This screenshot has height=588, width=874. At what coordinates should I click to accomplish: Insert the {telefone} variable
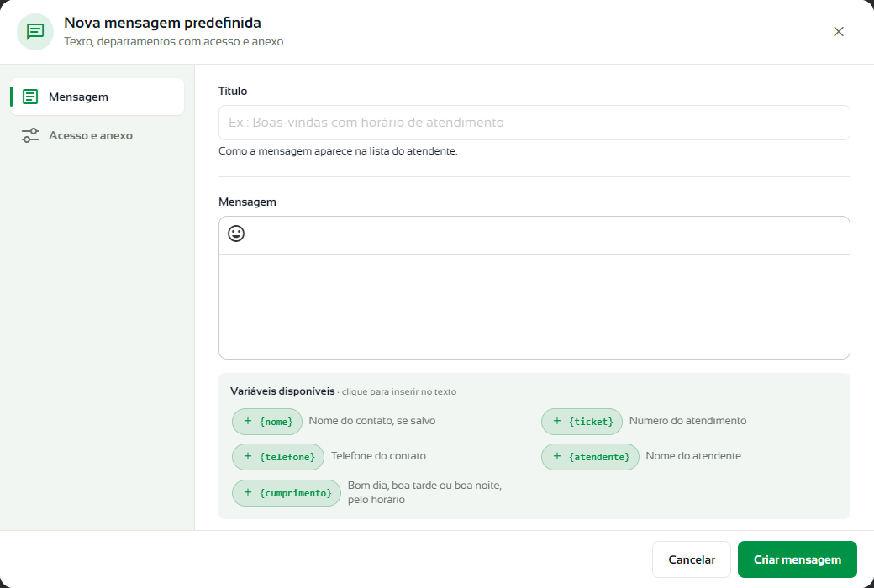click(x=277, y=456)
